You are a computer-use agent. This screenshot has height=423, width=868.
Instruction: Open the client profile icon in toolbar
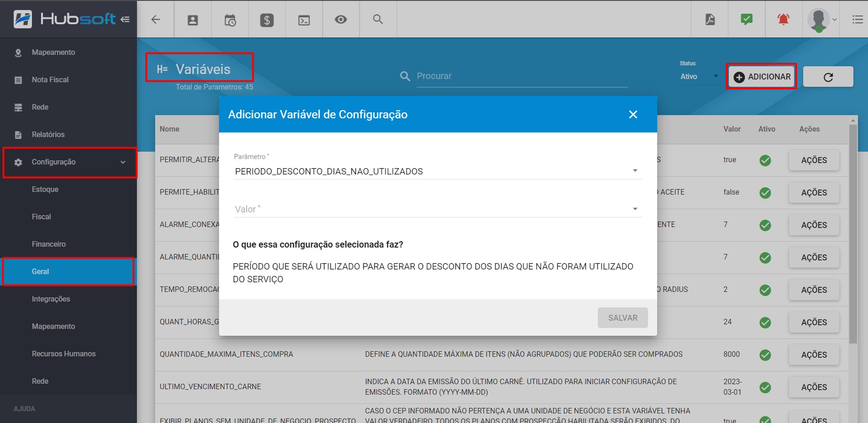click(x=193, y=20)
